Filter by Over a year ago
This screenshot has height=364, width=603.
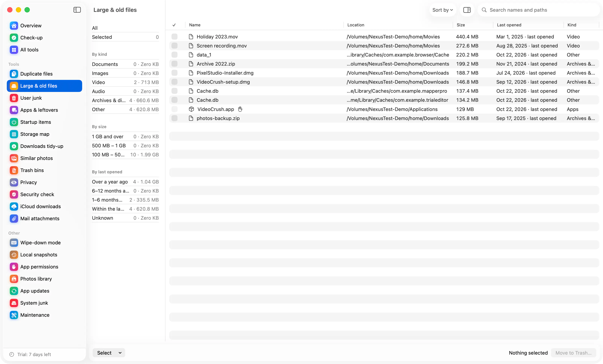[125, 182]
